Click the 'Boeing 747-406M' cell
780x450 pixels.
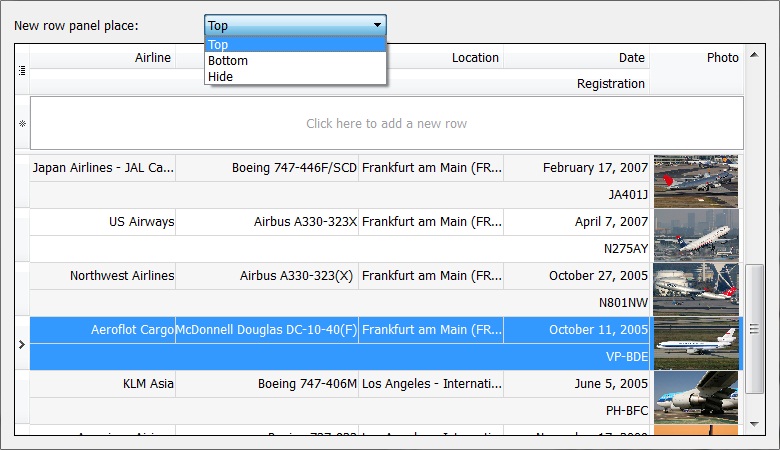267,384
